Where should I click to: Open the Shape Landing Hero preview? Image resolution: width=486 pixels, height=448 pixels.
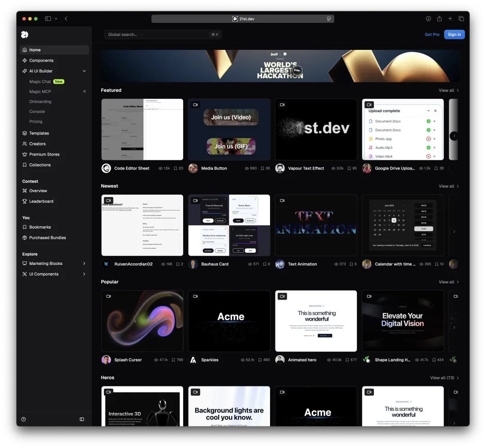click(403, 321)
